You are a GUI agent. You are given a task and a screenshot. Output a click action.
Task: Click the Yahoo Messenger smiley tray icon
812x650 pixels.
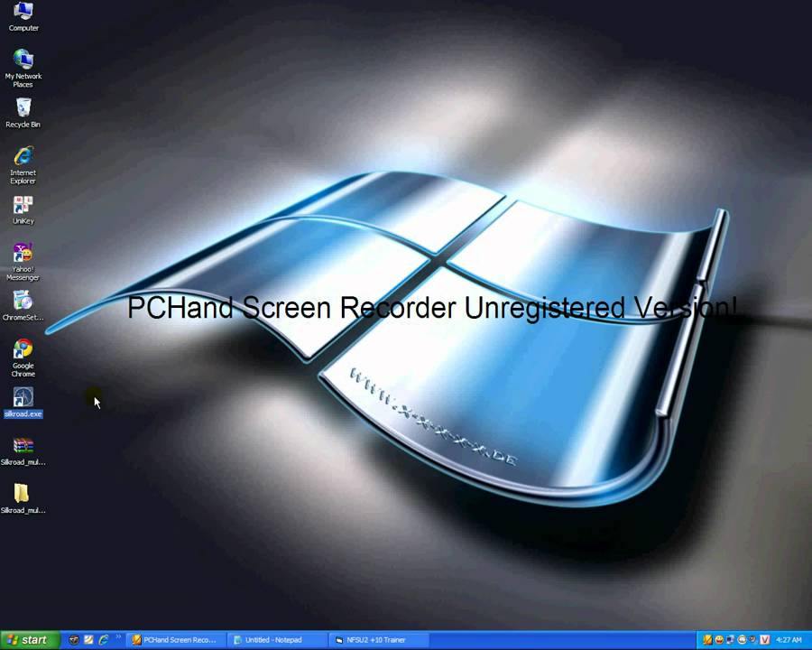click(x=719, y=640)
